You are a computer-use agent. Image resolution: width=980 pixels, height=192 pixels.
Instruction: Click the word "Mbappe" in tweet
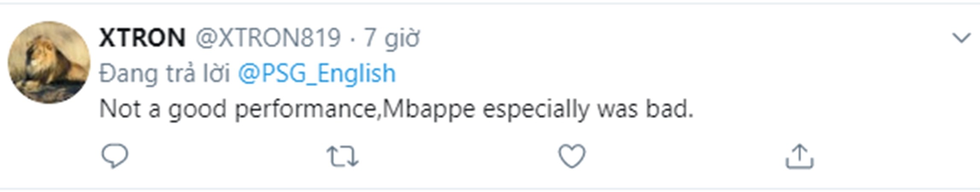(428, 109)
